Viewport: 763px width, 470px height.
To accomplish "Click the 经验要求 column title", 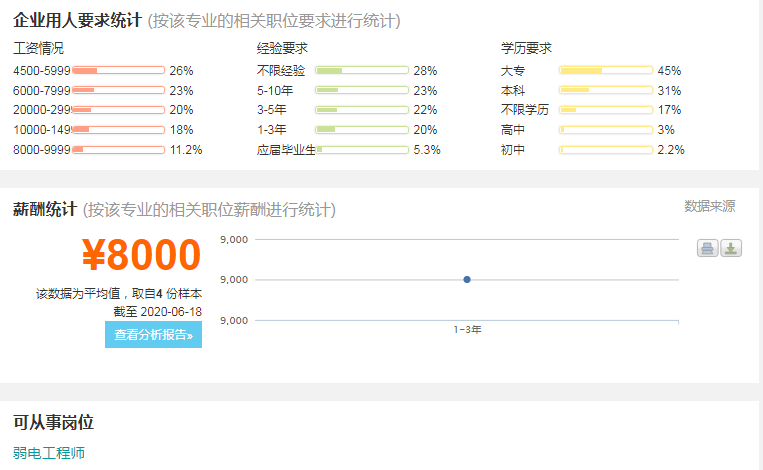I will (x=282, y=48).
